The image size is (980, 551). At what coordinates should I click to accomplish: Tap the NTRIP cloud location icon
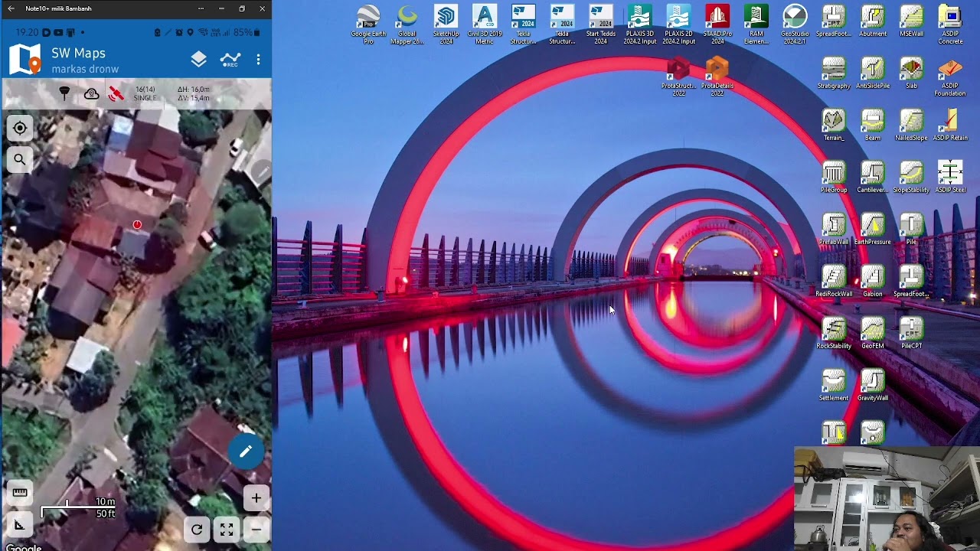(x=91, y=93)
